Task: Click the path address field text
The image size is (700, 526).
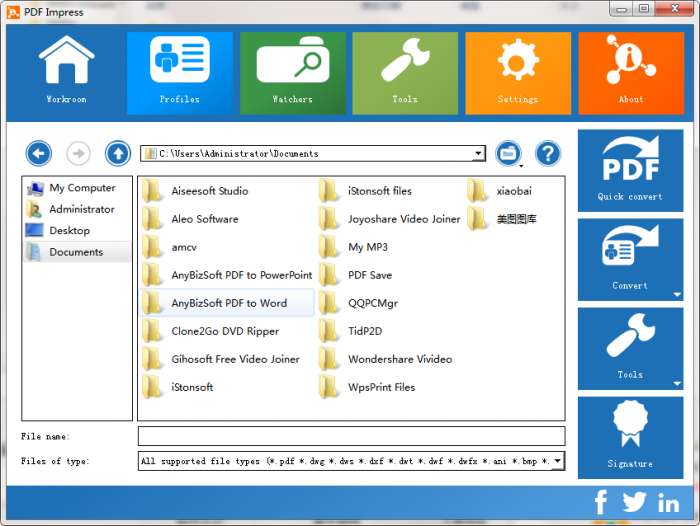Action: (x=238, y=154)
